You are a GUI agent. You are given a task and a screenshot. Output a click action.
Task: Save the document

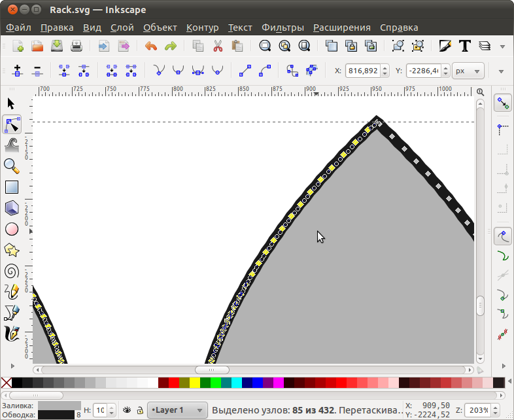(x=57, y=46)
